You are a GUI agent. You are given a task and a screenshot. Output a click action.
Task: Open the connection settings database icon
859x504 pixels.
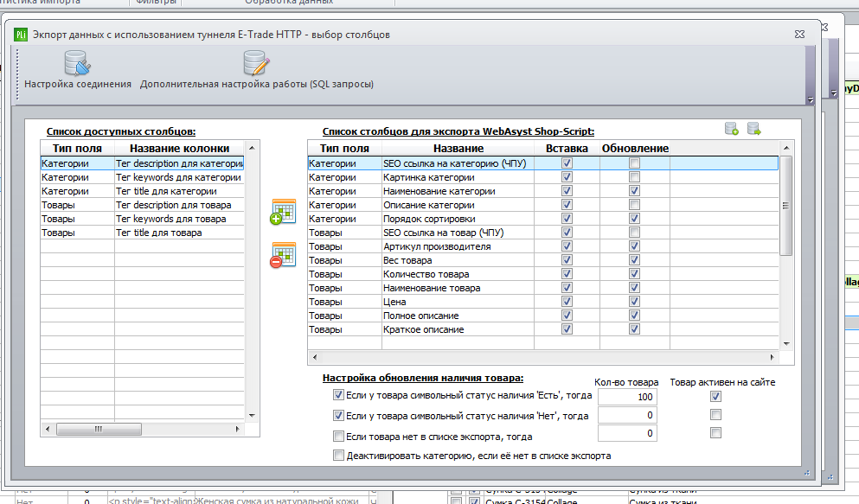click(x=77, y=63)
